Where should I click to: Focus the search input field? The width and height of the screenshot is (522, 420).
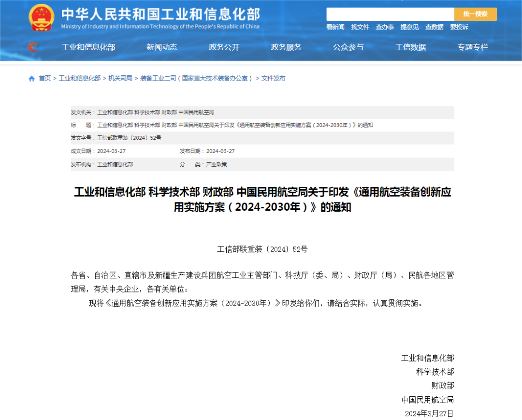(x=390, y=14)
